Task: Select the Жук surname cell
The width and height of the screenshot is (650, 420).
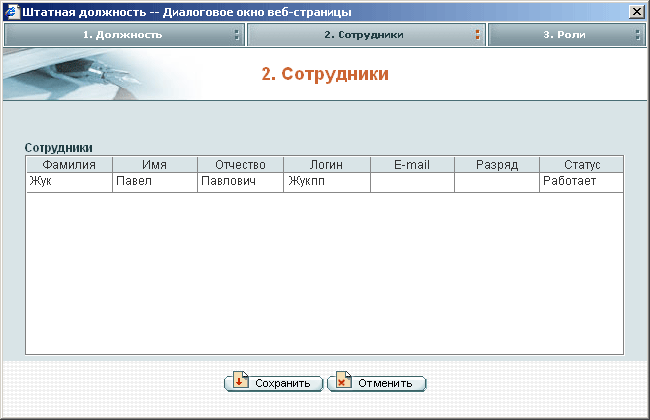Action: point(70,182)
